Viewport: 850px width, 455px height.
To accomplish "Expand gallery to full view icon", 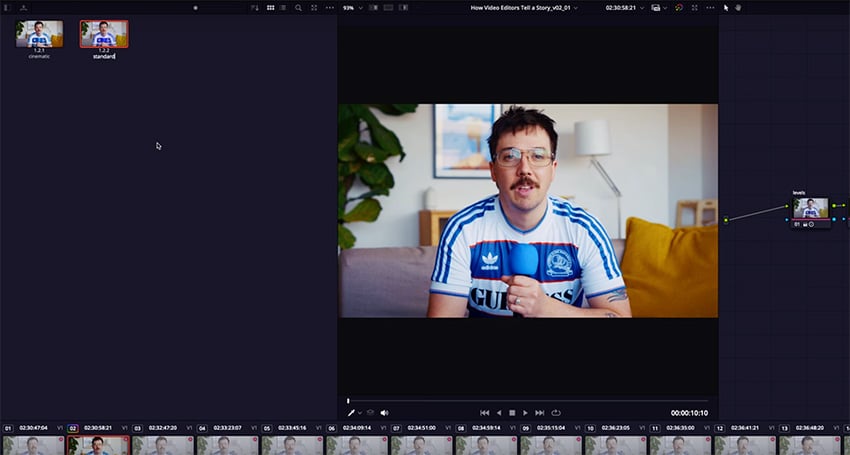I will tap(314, 8).
